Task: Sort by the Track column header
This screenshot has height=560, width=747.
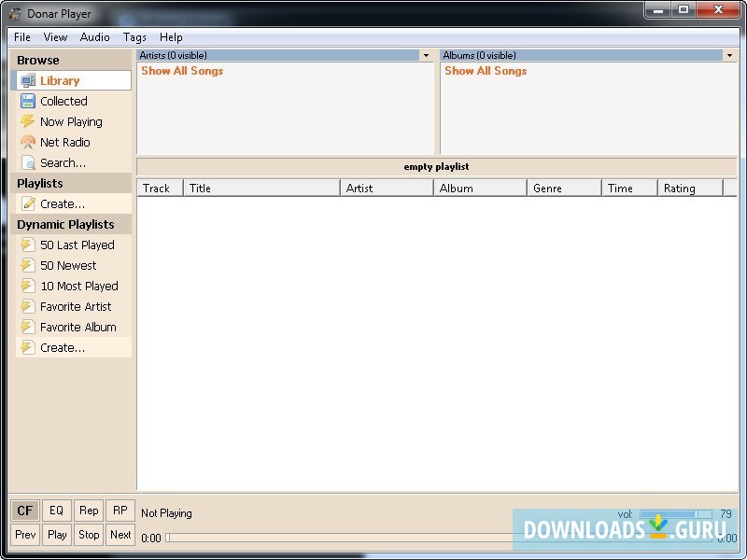Action: [160, 189]
